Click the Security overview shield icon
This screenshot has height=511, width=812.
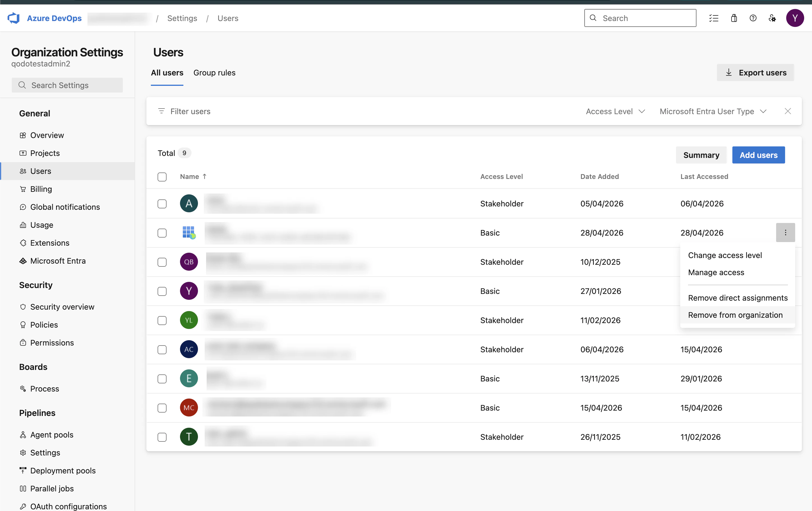[x=23, y=307]
